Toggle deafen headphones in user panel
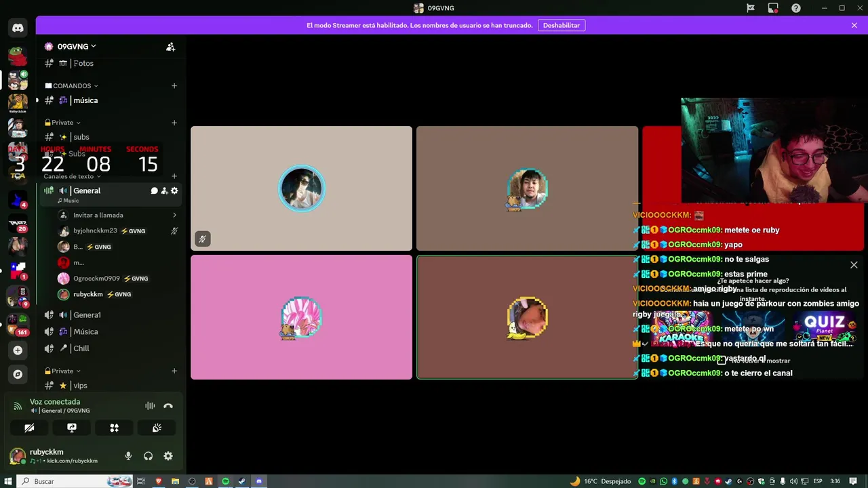The height and width of the screenshot is (488, 868). [x=149, y=456]
